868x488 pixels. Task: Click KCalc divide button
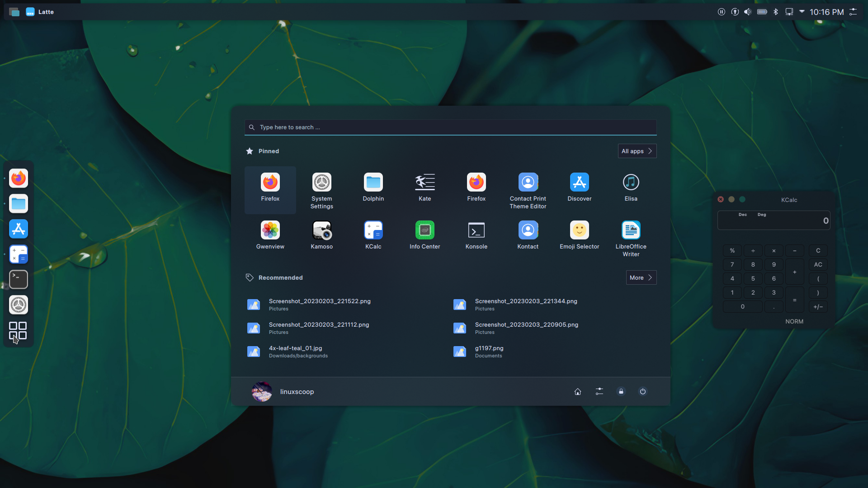[753, 251]
